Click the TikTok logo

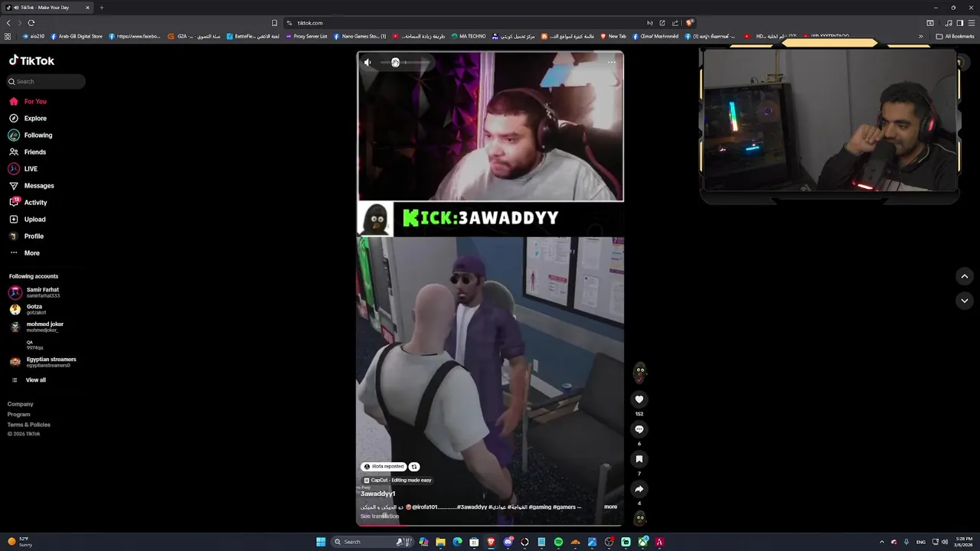point(31,60)
